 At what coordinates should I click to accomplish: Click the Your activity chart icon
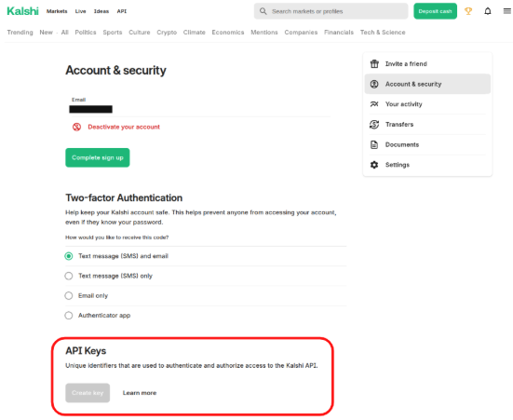pos(374,104)
